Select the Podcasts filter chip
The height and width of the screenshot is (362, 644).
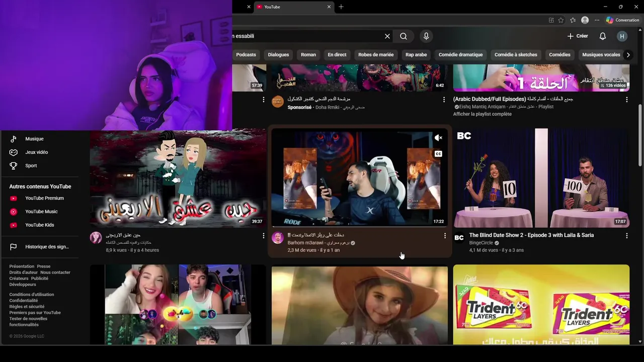click(x=246, y=55)
